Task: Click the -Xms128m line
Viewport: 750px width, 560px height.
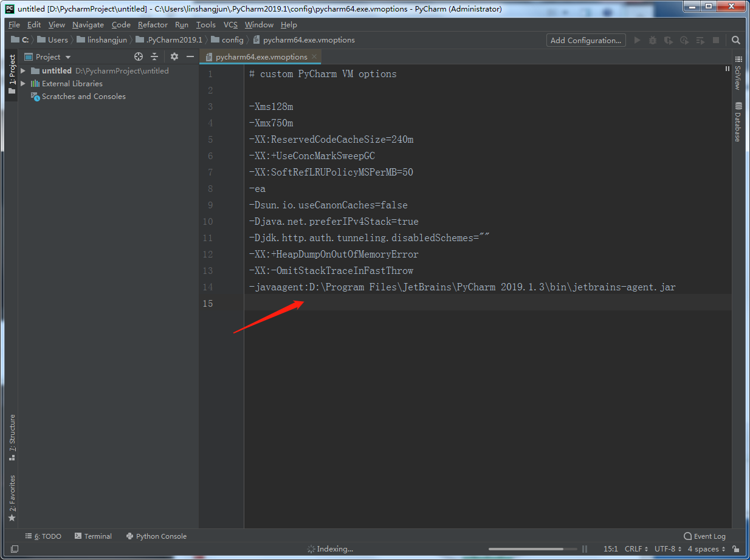Action: [271, 107]
